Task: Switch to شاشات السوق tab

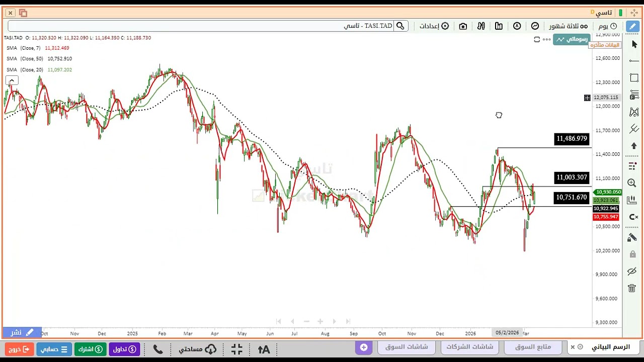Action: 407,347
